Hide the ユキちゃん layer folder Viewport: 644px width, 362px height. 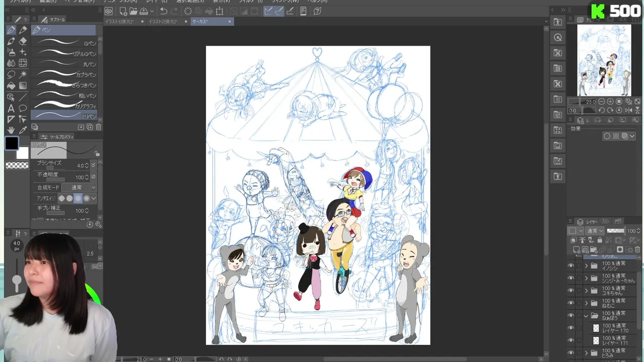[x=571, y=291]
